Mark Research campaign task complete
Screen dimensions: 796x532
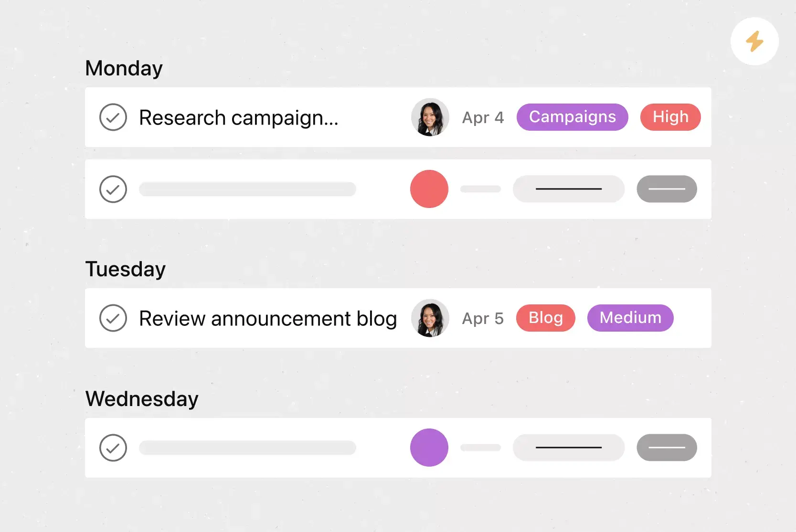(x=113, y=117)
